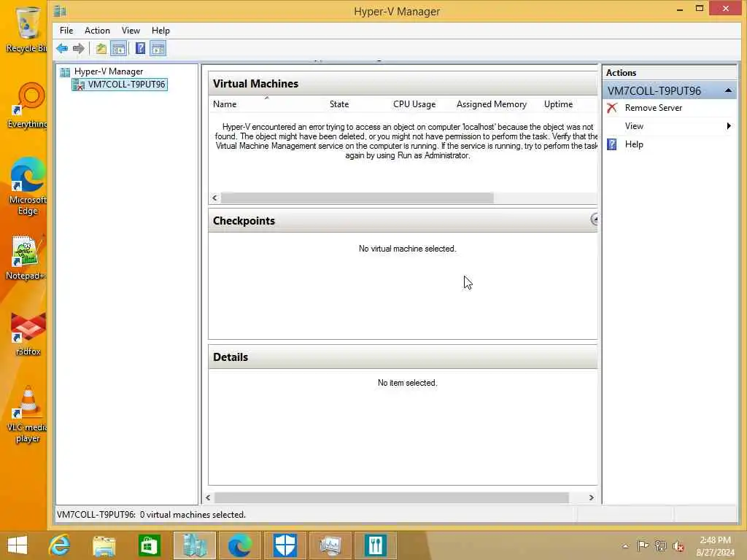Click the 'No item selected.' text
The image size is (747, 560).
(x=407, y=383)
